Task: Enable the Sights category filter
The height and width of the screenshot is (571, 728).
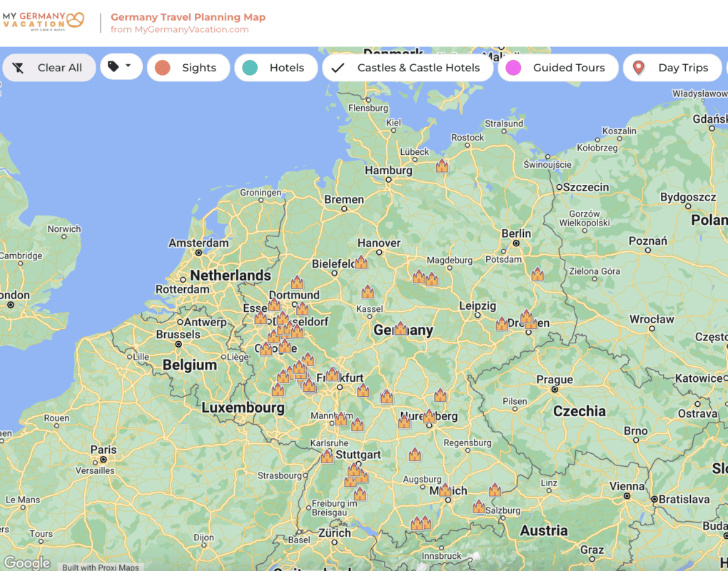Action: pyautogui.click(x=188, y=68)
